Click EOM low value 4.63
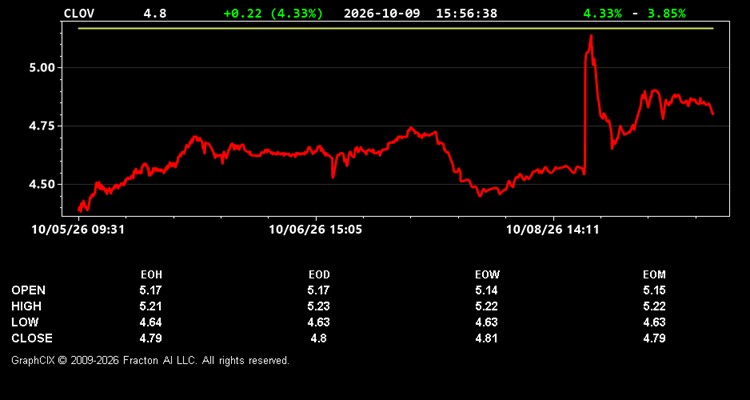The height and width of the screenshot is (400, 750). click(654, 322)
